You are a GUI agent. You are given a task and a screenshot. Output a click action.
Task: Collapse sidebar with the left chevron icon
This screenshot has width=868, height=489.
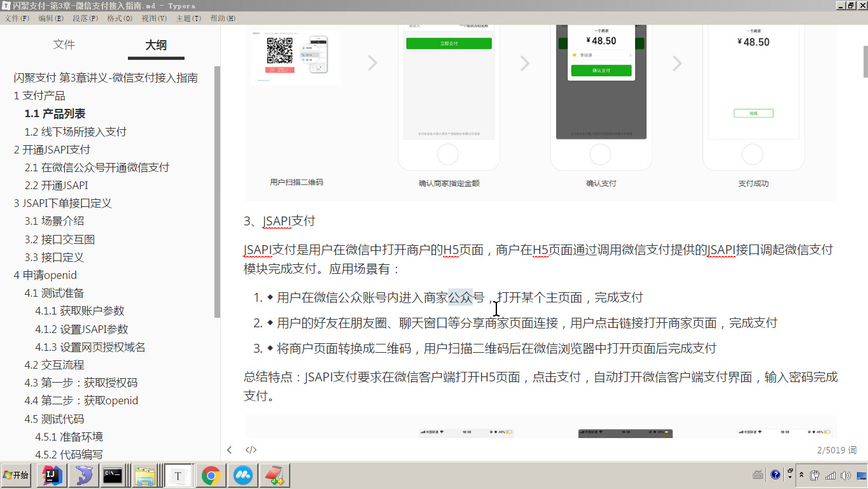[229, 450]
